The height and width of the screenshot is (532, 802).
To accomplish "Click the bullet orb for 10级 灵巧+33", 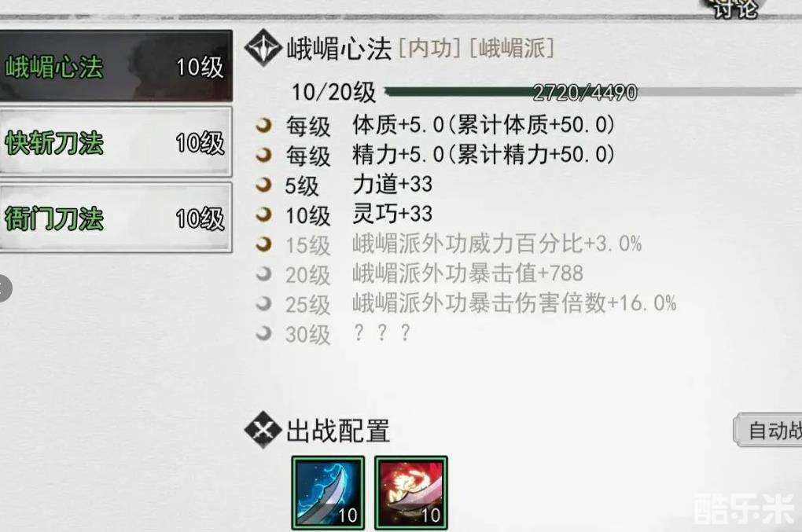I will (263, 214).
